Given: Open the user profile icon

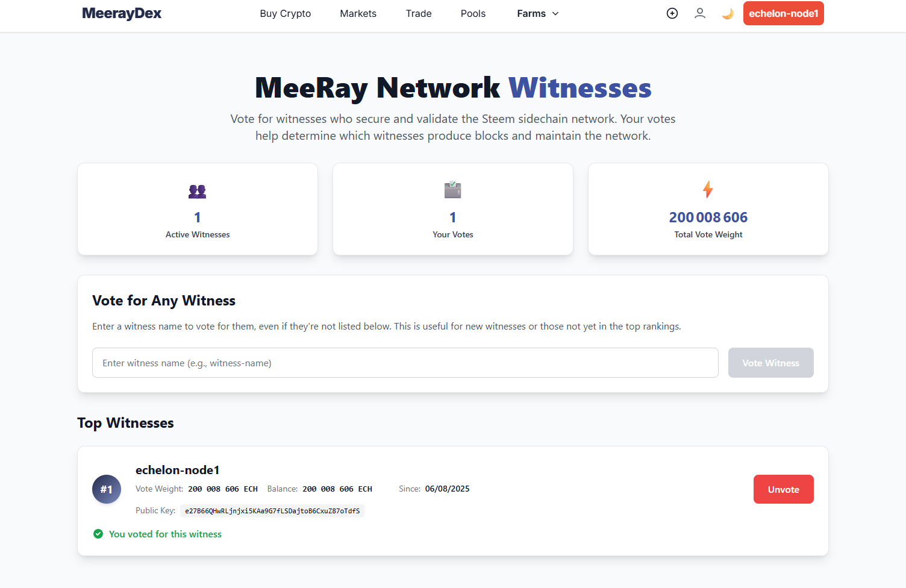Looking at the screenshot, I should point(700,13).
